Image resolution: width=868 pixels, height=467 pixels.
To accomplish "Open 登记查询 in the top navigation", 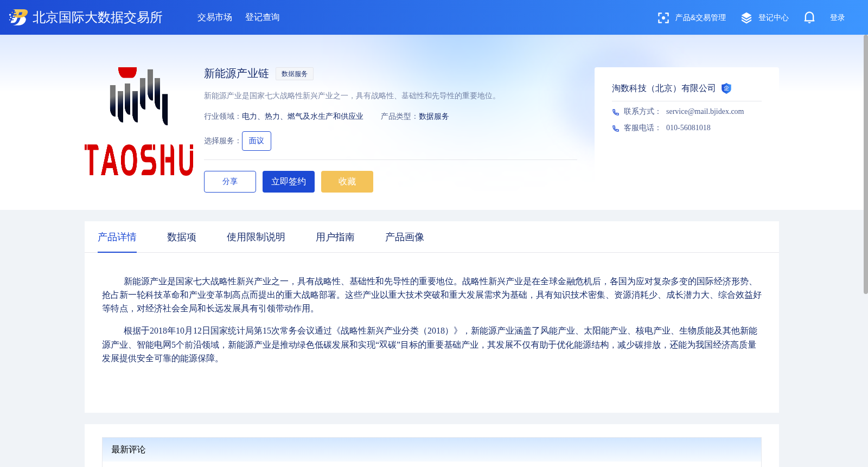I will pyautogui.click(x=263, y=17).
